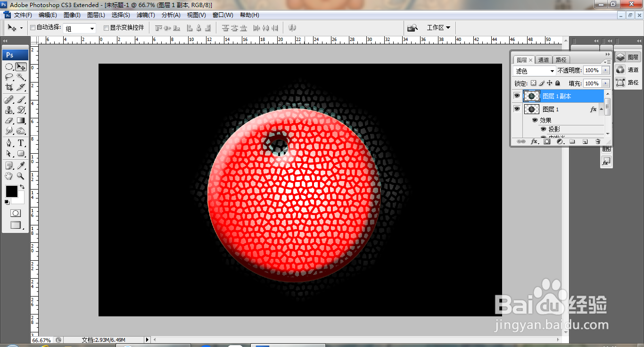Open the 不透明度 opacity slider arrow
The width and height of the screenshot is (644, 347).
(605, 70)
